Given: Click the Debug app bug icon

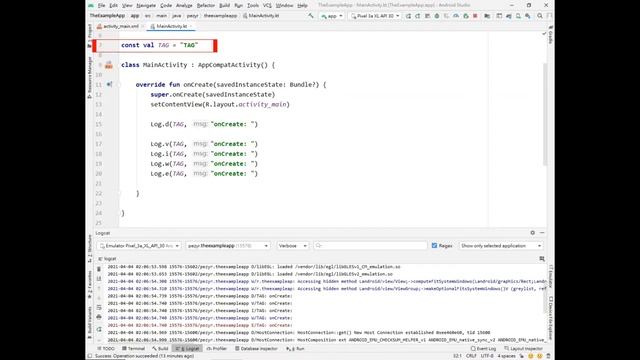Looking at the screenshot, I should click(437, 16).
